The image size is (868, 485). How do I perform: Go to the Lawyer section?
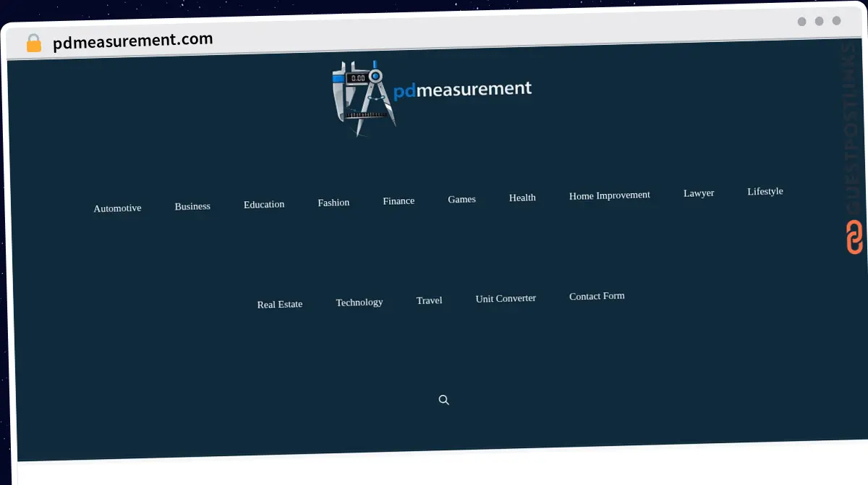[x=699, y=193]
